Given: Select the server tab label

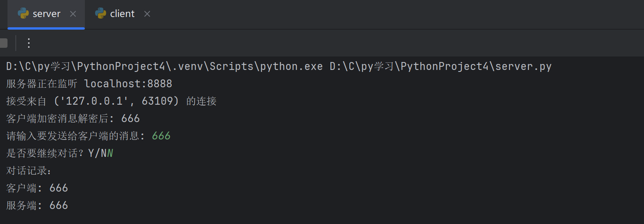Looking at the screenshot, I should pyautogui.click(x=46, y=14).
